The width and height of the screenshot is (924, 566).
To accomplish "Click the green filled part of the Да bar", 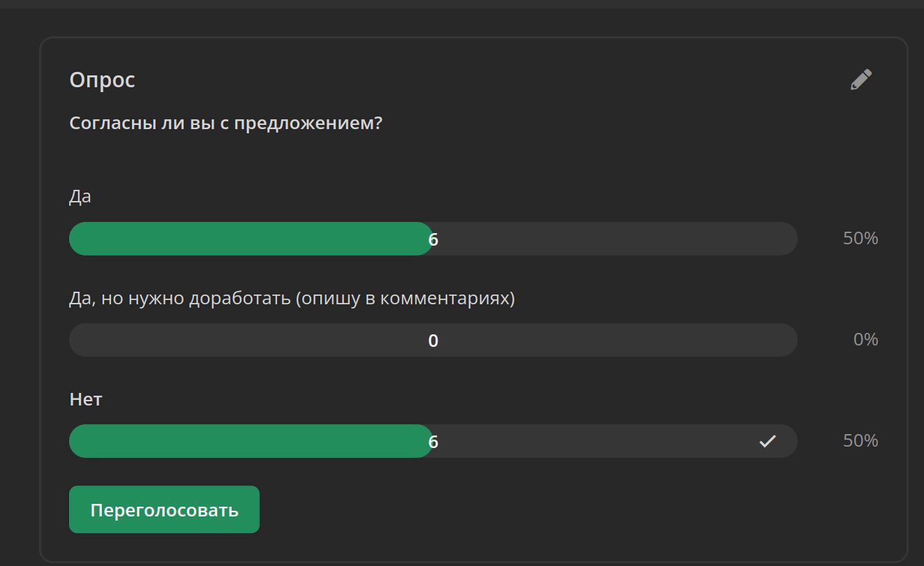I will 251,239.
